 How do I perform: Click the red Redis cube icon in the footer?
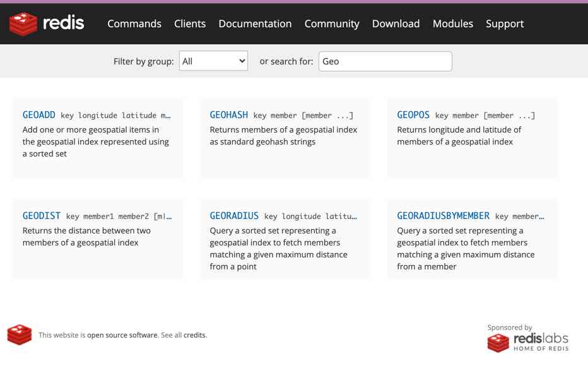coord(20,335)
